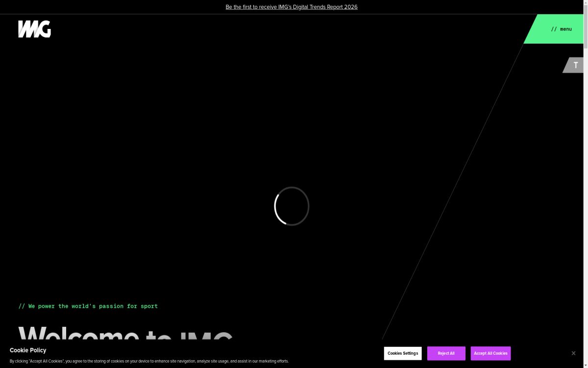Dismiss cookie banner with X icon
This screenshot has height=368, width=588.
tap(573, 353)
